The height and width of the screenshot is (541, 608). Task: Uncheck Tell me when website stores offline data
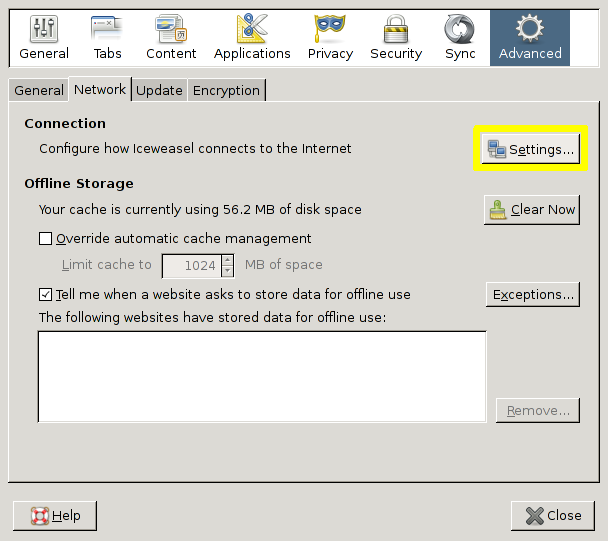45,294
